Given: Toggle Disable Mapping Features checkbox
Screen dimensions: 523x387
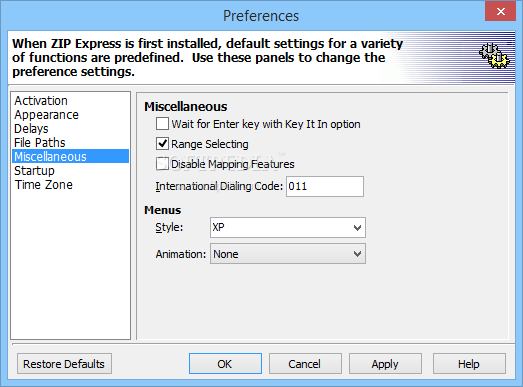Looking at the screenshot, I should 162,164.
